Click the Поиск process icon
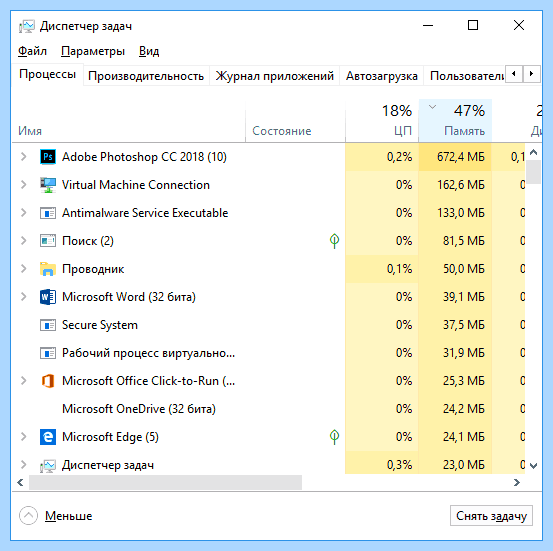Viewport: 553px width, 551px height. click(x=48, y=241)
